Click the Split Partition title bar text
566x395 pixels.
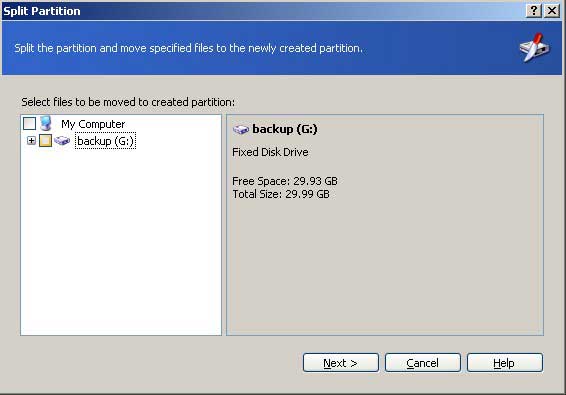pyautogui.click(x=42, y=11)
